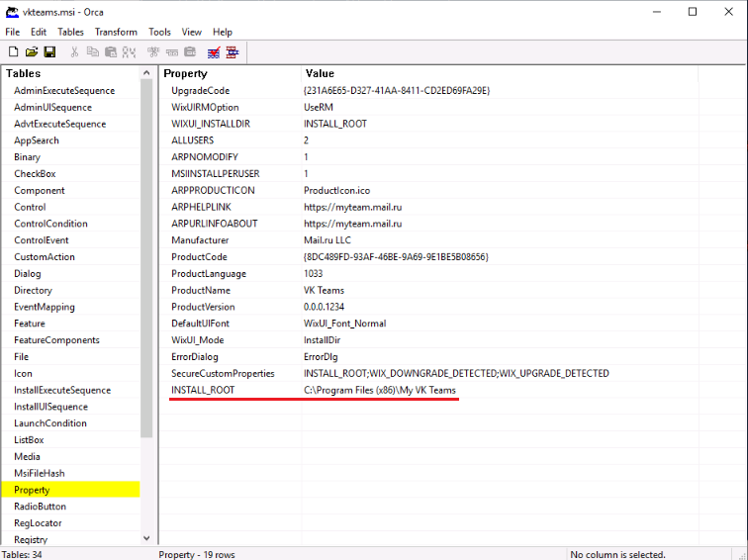
Task: Click the Save floppy disk icon
Action: tap(49, 51)
